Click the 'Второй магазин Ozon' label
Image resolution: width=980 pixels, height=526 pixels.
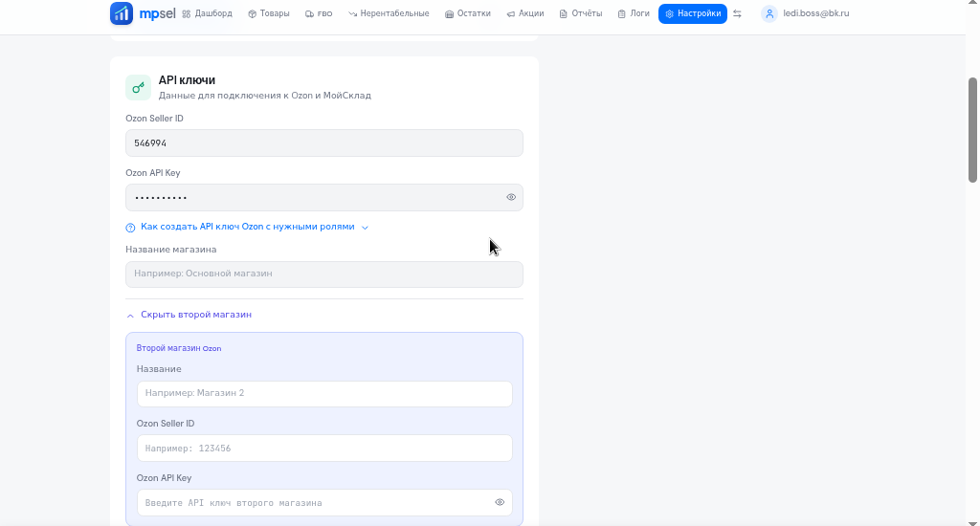click(179, 348)
